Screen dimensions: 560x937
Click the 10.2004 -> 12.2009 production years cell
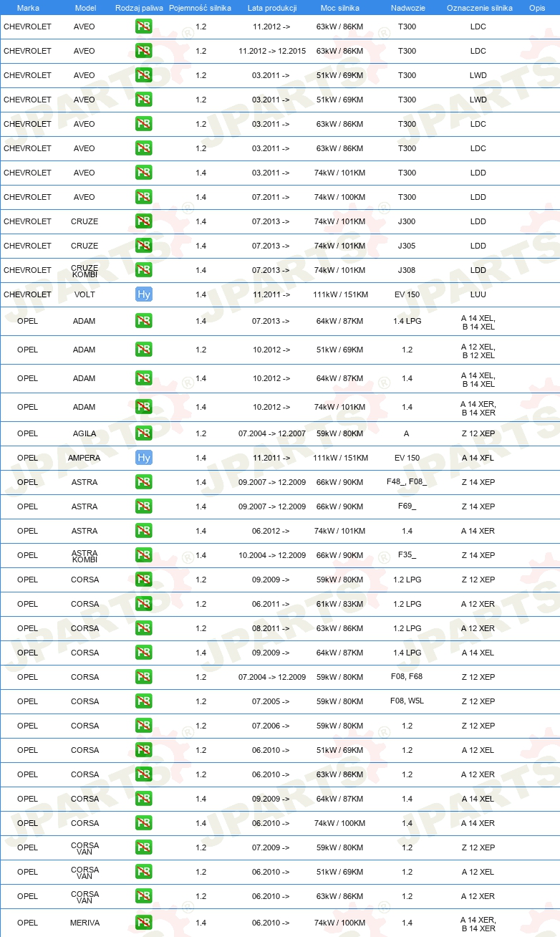272,555
